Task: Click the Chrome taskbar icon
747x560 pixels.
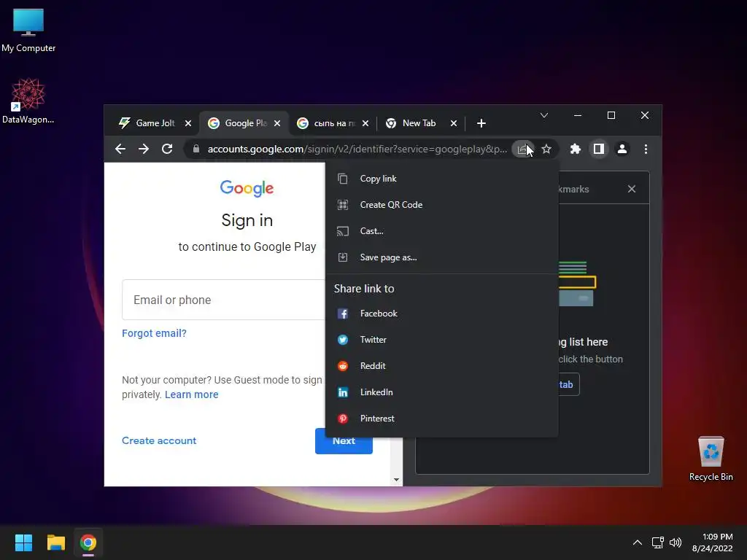Action: tap(88, 542)
